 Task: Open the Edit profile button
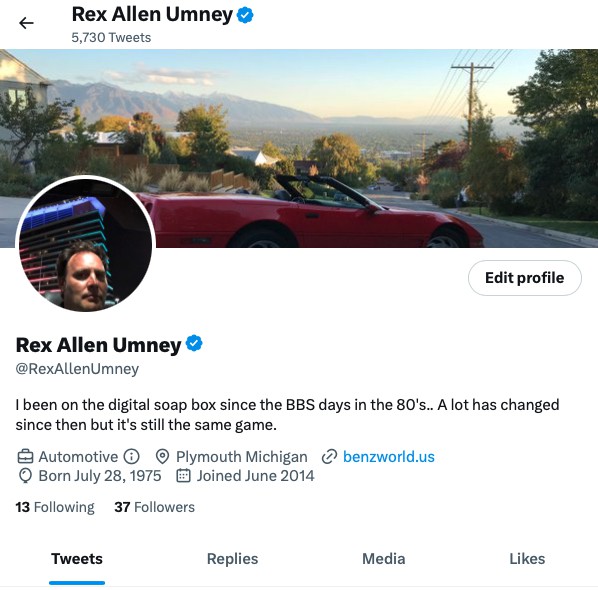pos(525,278)
